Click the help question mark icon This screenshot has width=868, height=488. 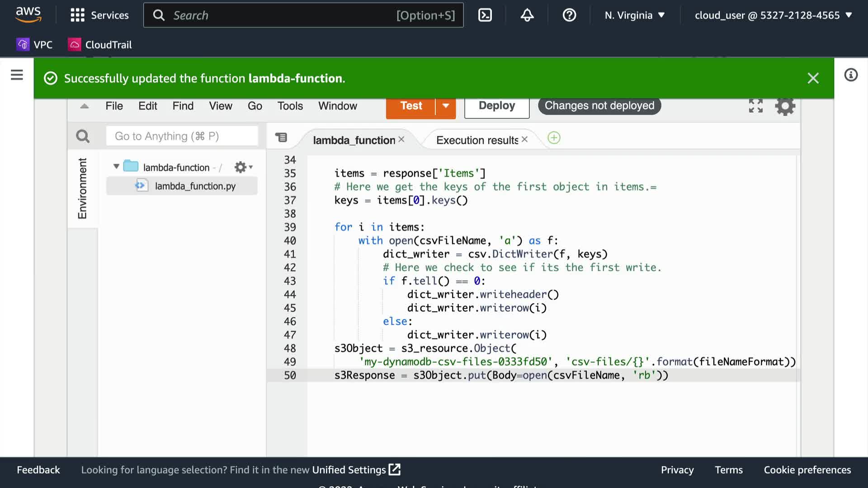coord(569,15)
